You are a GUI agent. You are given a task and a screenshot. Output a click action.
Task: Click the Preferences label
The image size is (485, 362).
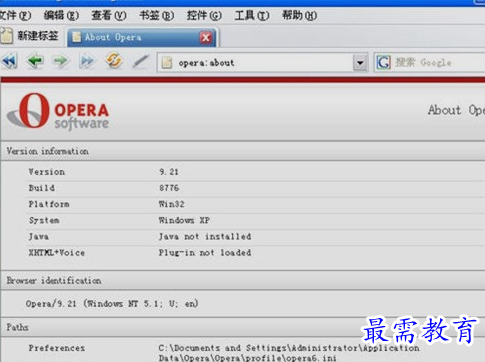[x=57, y=348]
